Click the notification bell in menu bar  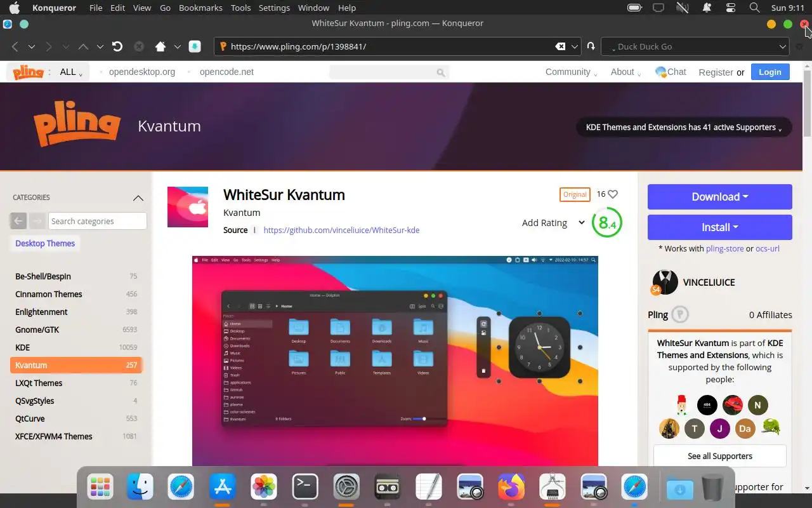click(707, 8)
